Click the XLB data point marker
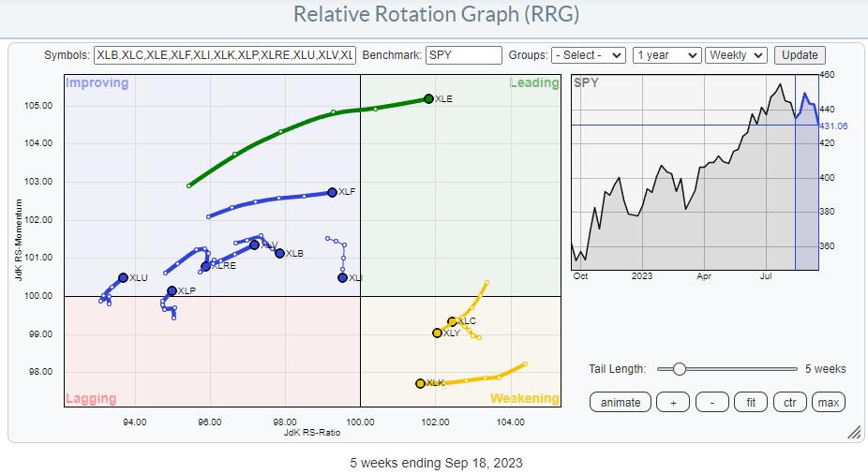Screen dimensions: 868x474 click(x=279, y=253)
